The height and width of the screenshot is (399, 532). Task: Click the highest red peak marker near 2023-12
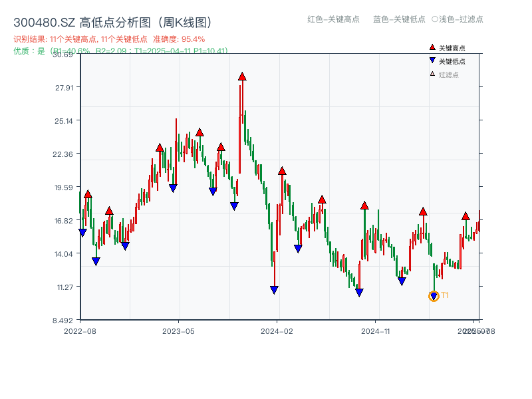click(x=242, y=77)
